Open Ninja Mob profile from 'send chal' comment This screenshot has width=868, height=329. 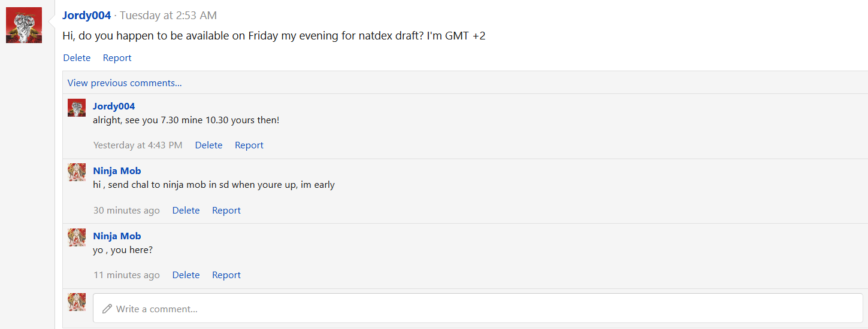click(x=117, y=171)
